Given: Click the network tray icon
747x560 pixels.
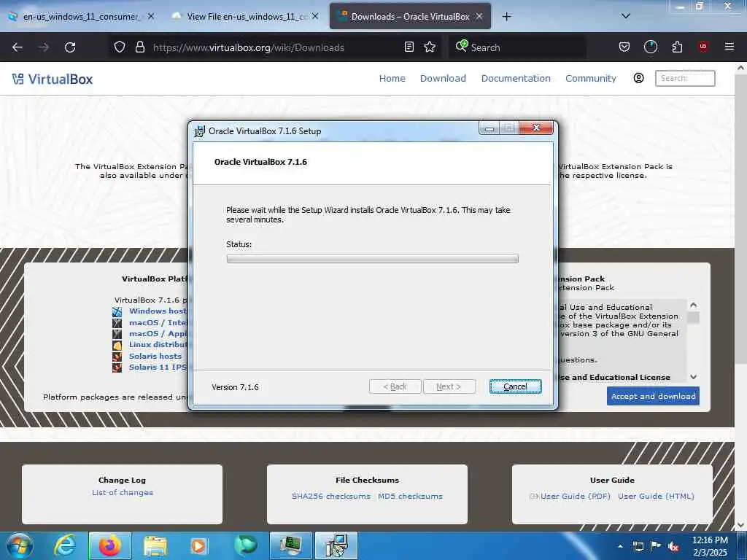Looking at the screenshot, I should [x=638, y=547].
